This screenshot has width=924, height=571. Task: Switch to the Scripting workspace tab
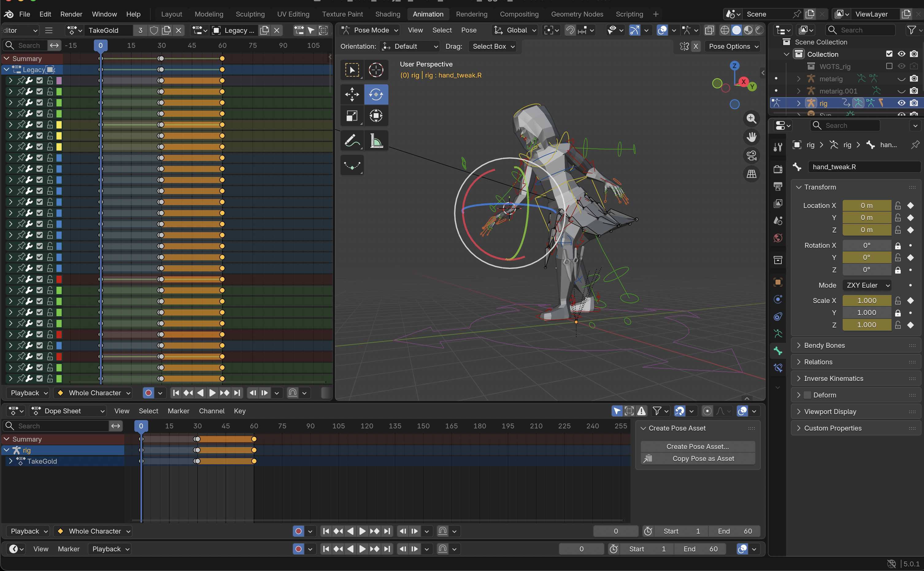(629, 14)
